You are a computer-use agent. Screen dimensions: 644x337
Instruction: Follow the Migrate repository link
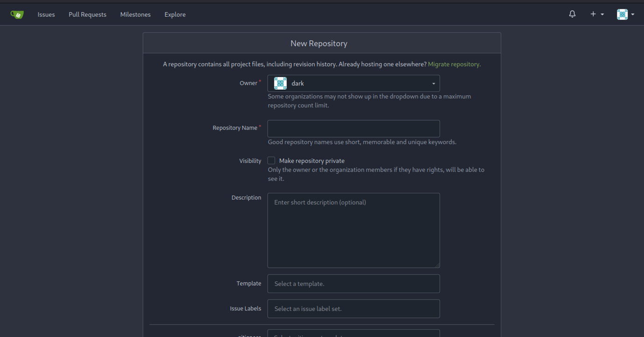coord(454,64)
